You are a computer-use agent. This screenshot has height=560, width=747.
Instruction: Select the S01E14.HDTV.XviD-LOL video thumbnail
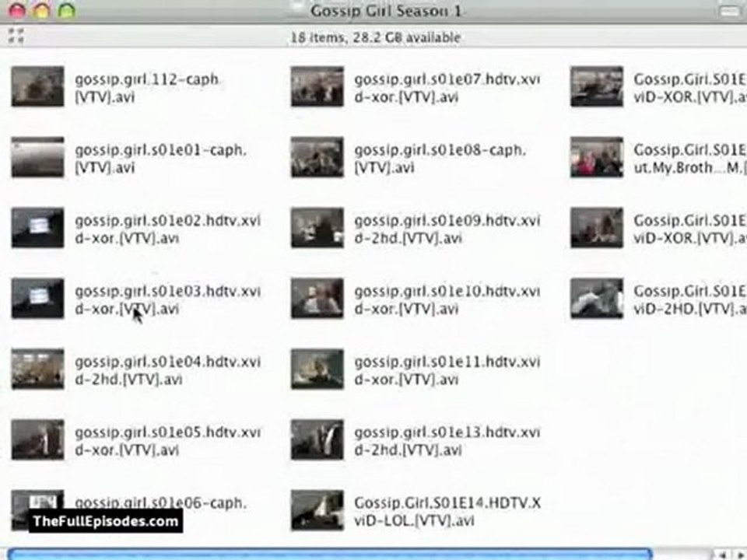click(x=317, y=510)
